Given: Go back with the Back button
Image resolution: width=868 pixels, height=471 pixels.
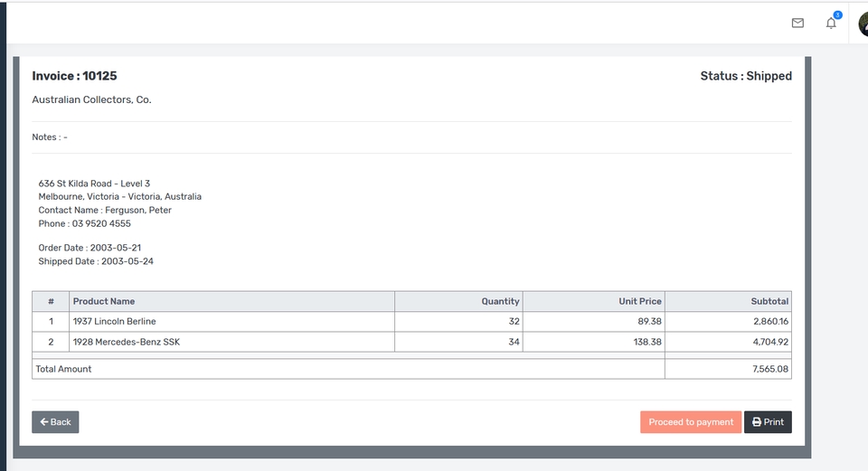Looking at the screenshot, I should (55, 422).
